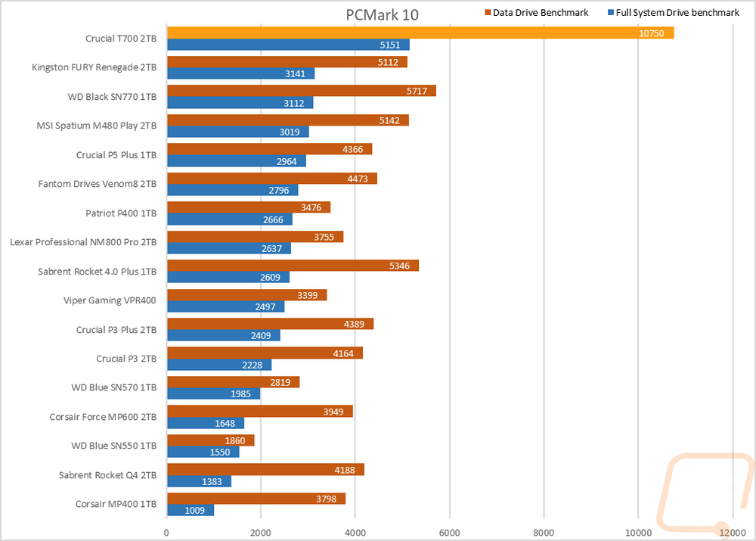Image resolution: width=756 pixels, height=541 pixels.
Task: Click the 4473 value for Fantom Drives Venom8
Action: click(x=358, y=179)
